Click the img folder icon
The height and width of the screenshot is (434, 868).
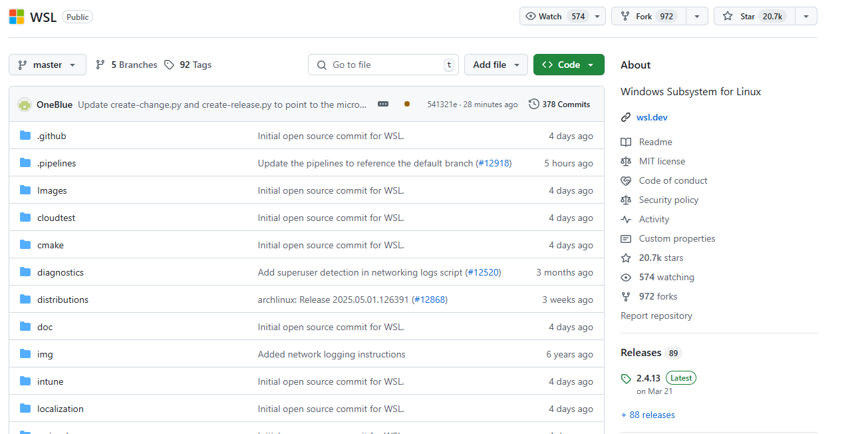click(25, 354)
